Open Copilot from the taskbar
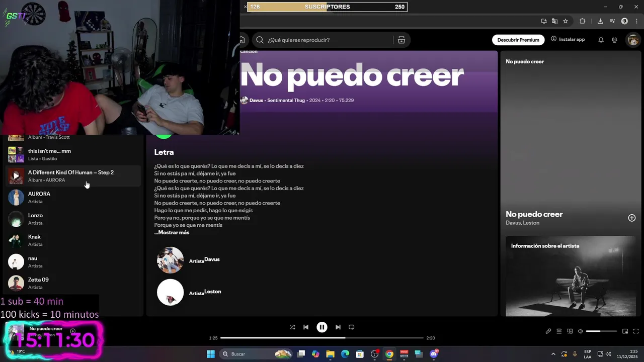644x362 pixels. 315,354
